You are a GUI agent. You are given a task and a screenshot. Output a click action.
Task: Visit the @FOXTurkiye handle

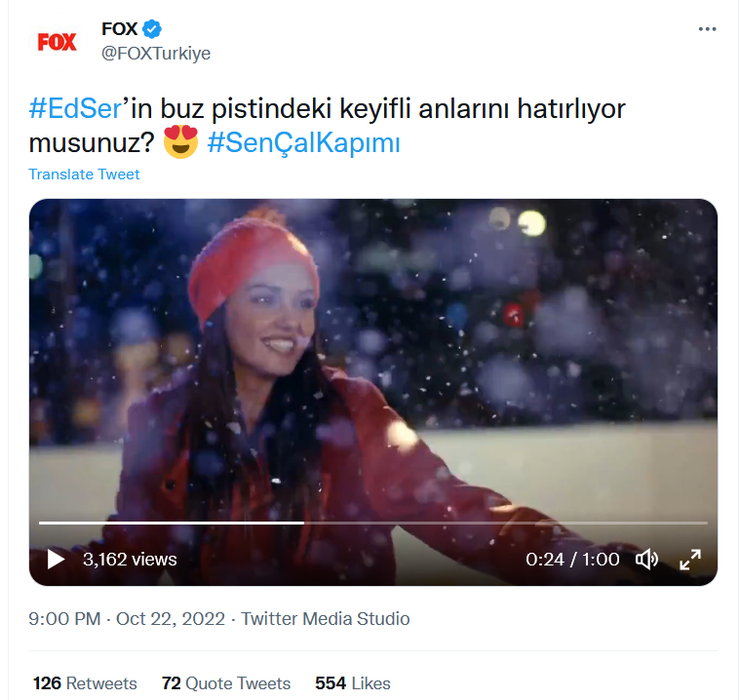156,53
